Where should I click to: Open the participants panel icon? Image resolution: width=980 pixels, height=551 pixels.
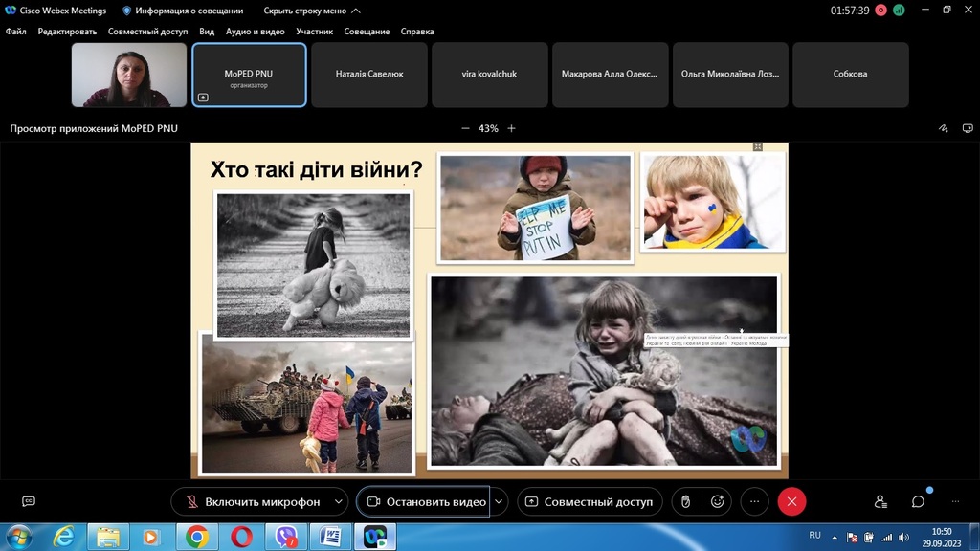tap(880, 501)
